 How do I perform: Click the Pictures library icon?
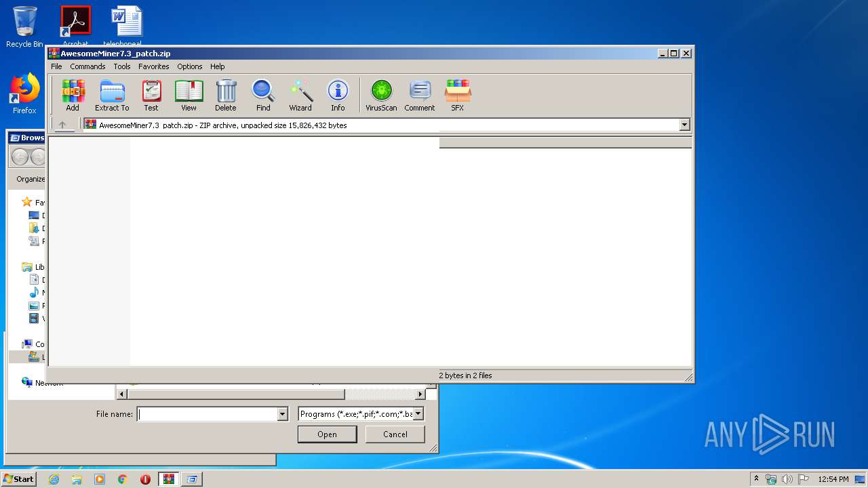tap(34, 306)
